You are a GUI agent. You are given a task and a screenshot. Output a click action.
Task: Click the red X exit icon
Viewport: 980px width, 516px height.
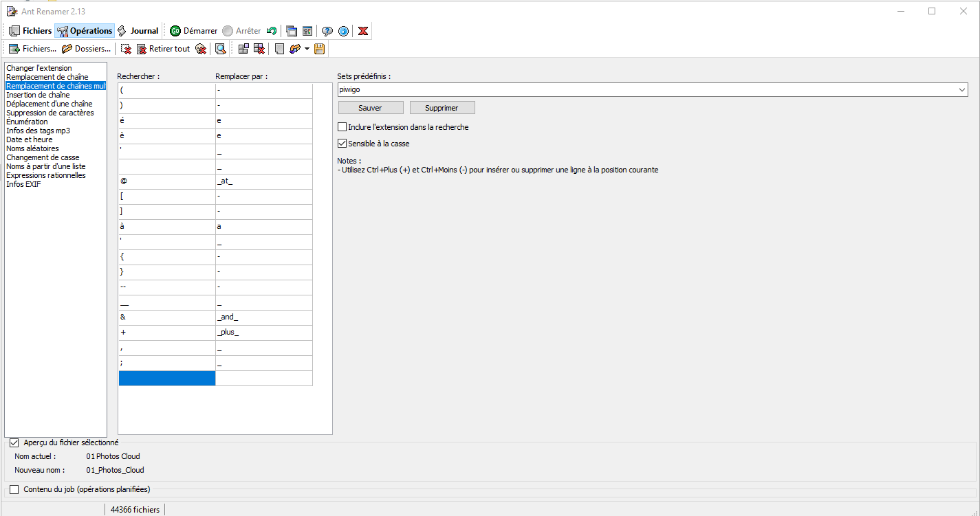[x=362, y=31]
